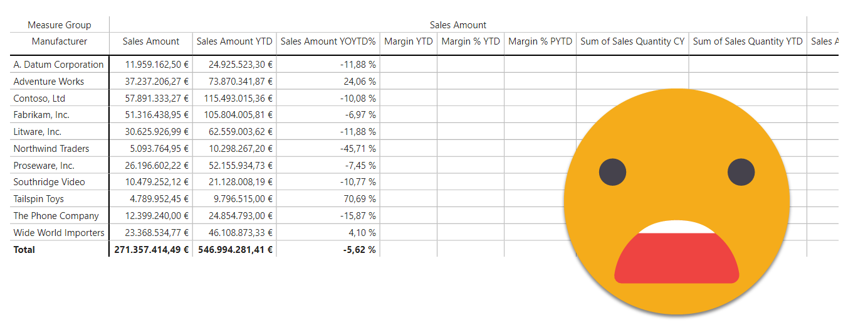The height and width of the screenshot is (327, 868).
Task: Select the Fabrikam, Inc. row label
Action: pyautogui.click(x=41, y=115)
